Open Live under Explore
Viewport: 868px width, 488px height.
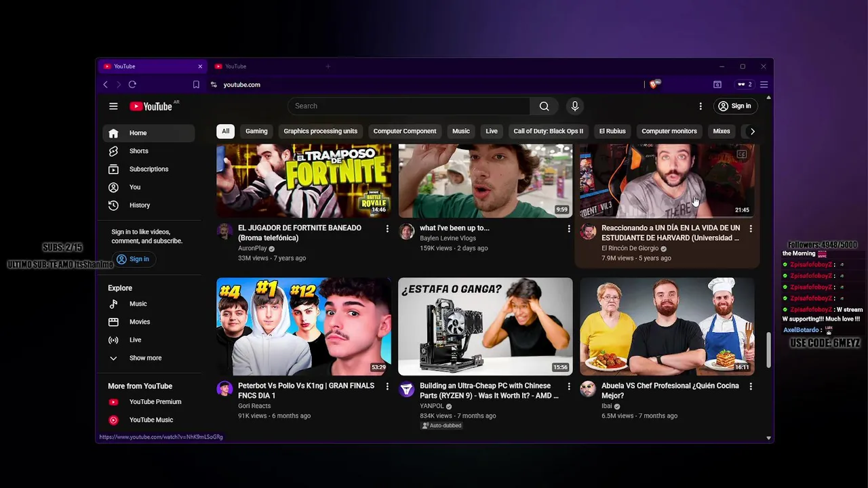tap(150, 340)
